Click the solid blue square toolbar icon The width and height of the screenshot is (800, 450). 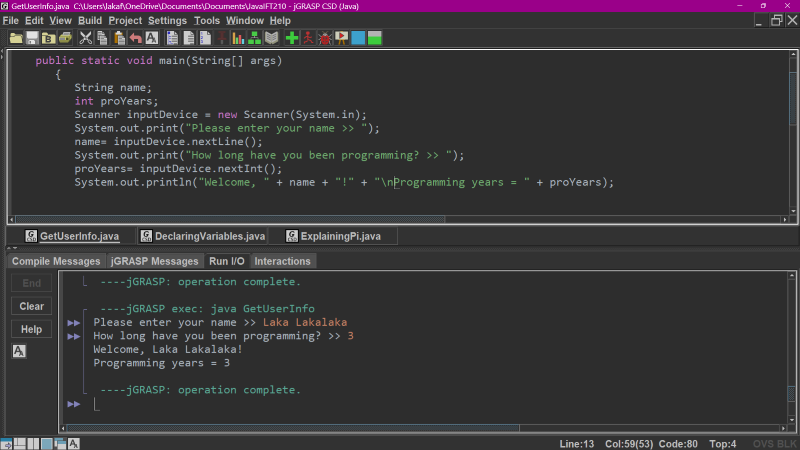[x=358, y=38]
